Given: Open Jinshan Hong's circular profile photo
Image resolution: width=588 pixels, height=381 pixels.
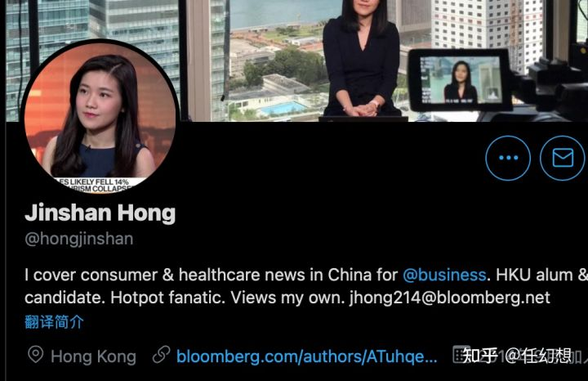Looking at the screenshot, I should point(100,117).
